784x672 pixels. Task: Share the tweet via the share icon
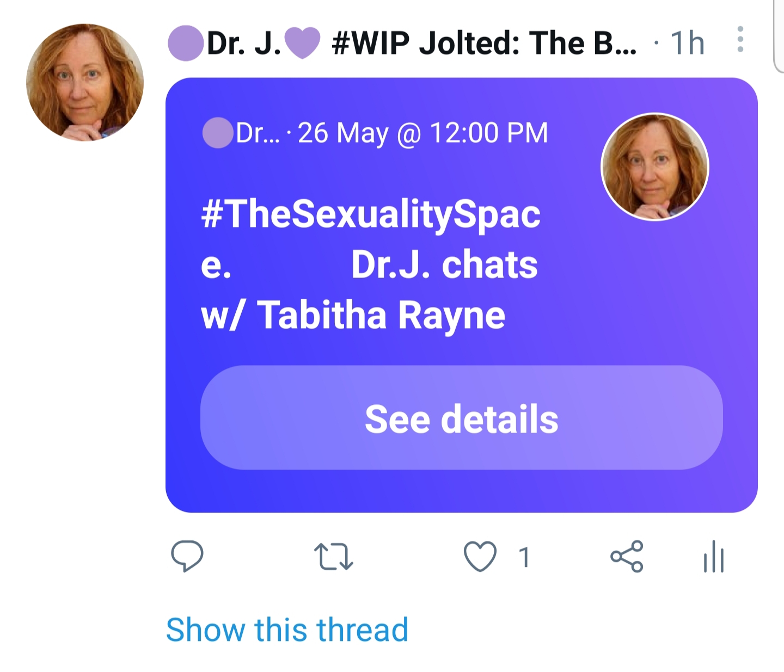coord(627,556)
